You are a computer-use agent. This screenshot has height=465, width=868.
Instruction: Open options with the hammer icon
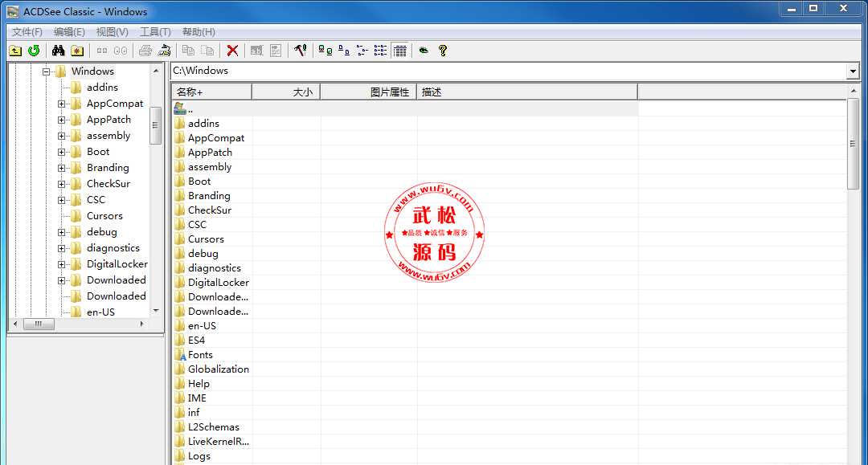pyautogui.click(x=301, y=51)
